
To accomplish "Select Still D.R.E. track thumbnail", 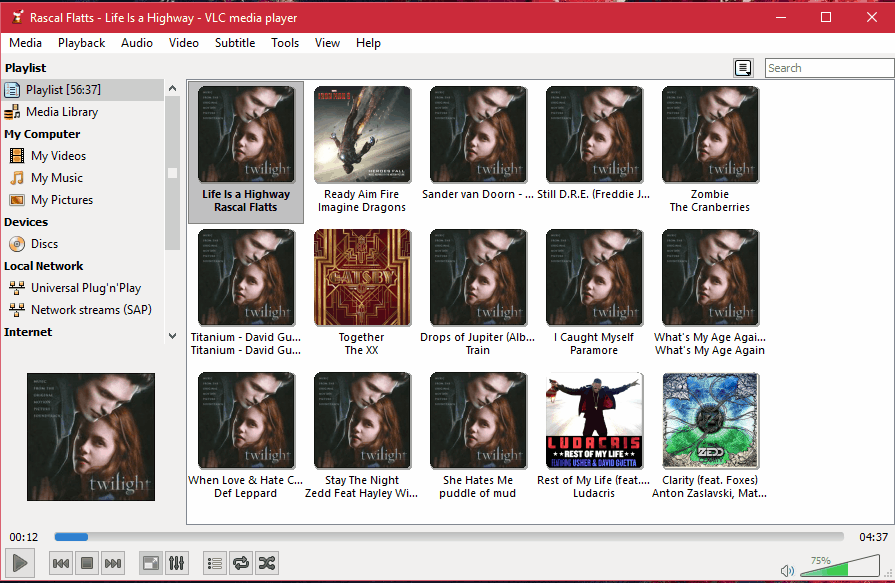I will tap(594, 135).
